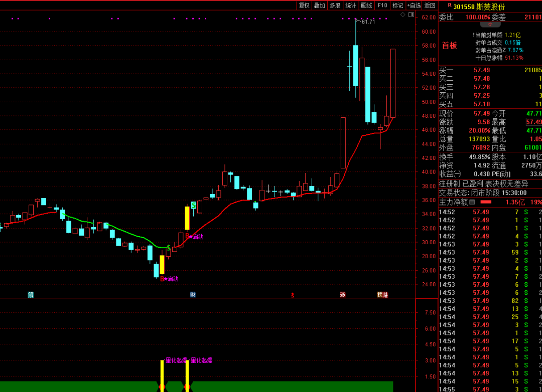Click the red $ marker icon
Screen dimensions: 542x392
tap(293, 295)
